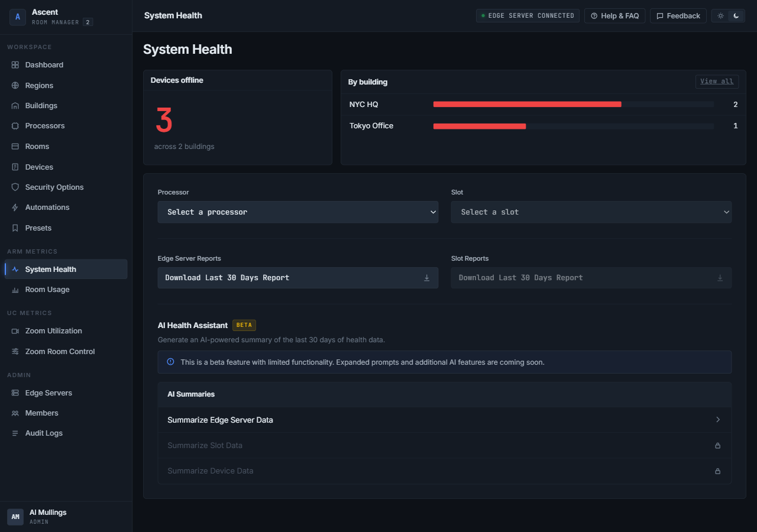757x532 pixels.
Task: Click the Tokyo Office offline progress bar
Action: (574, 126)
